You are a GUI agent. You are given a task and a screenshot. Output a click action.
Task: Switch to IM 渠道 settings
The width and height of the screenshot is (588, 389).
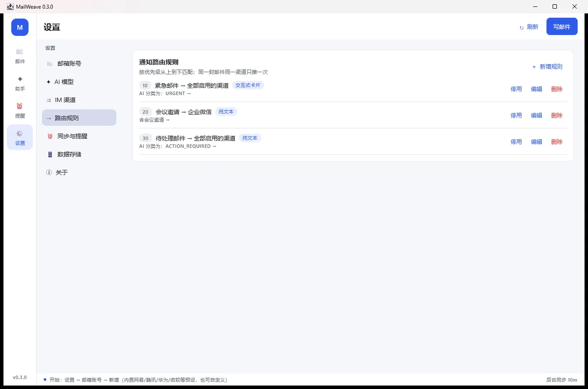[x=79, y=100]
